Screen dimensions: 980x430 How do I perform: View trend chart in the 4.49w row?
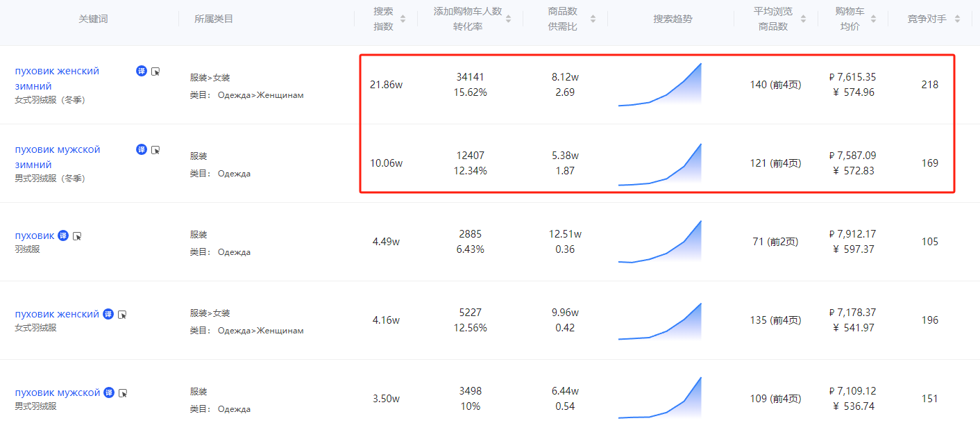click(x=660, y=242)
